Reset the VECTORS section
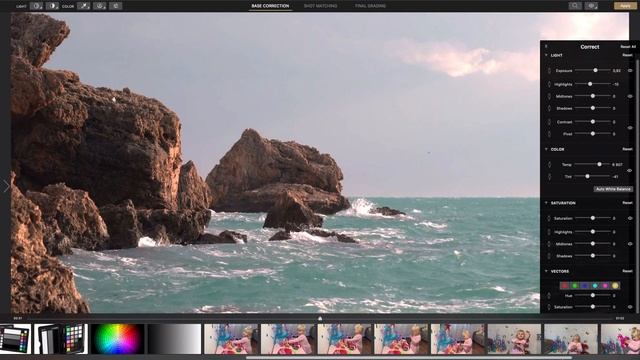 click(x=627, y=271)
